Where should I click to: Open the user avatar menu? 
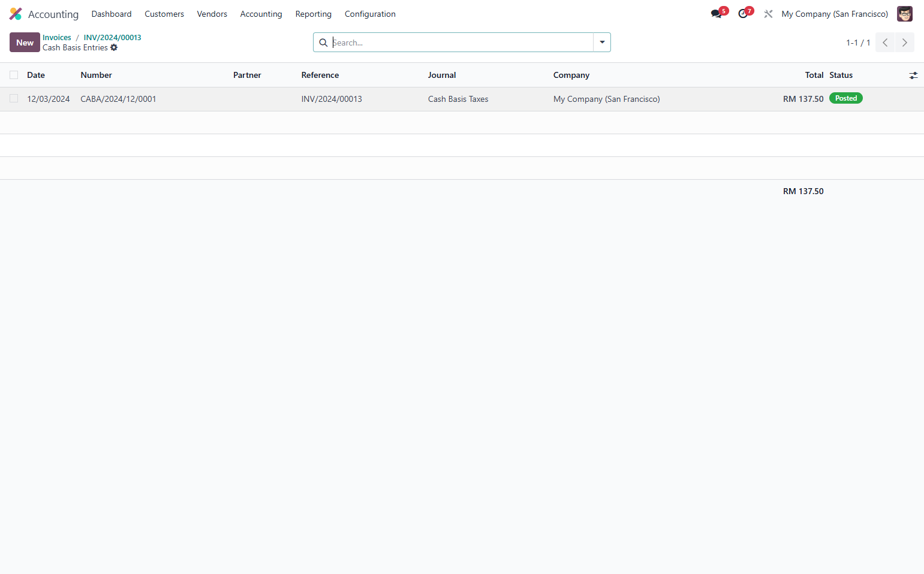tap(904, 14)
